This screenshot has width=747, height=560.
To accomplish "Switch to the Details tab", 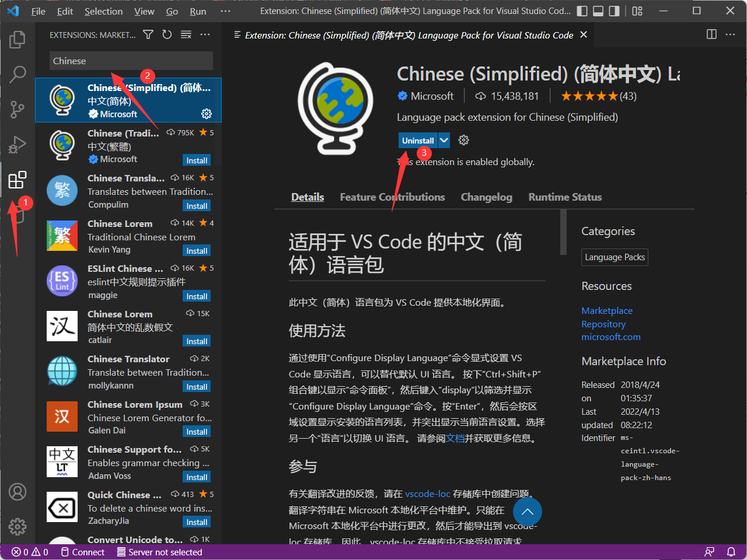I will pyautogui.click(x=308, y=197).
